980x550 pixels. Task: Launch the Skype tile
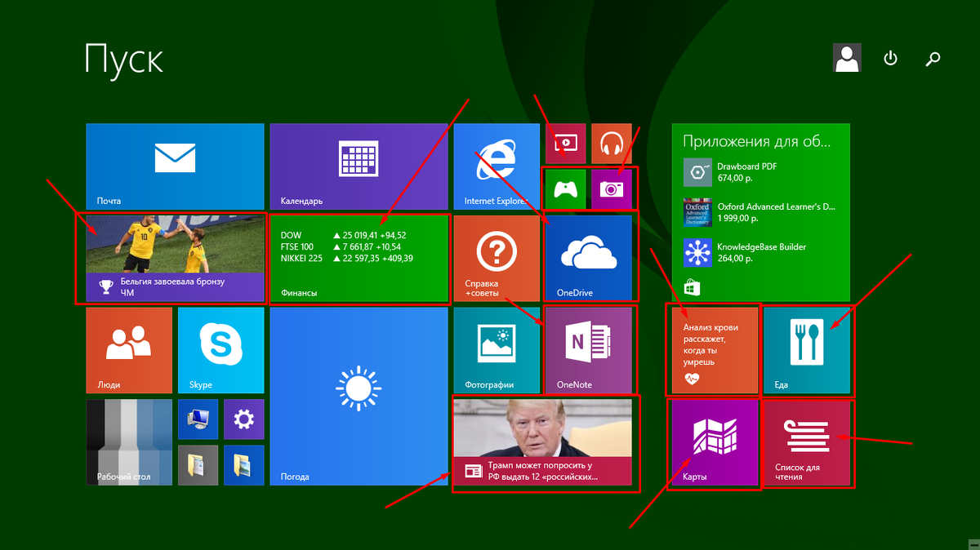[220, 350]
